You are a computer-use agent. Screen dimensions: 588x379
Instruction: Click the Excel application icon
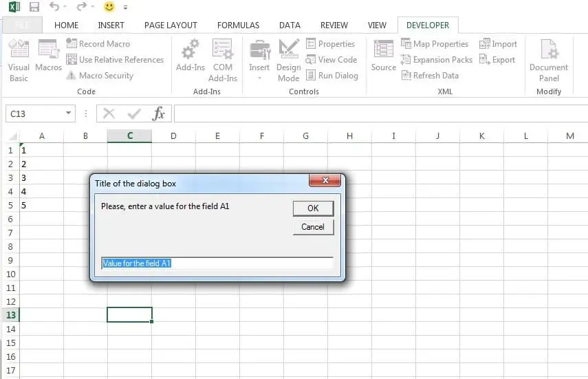[14, 6]
